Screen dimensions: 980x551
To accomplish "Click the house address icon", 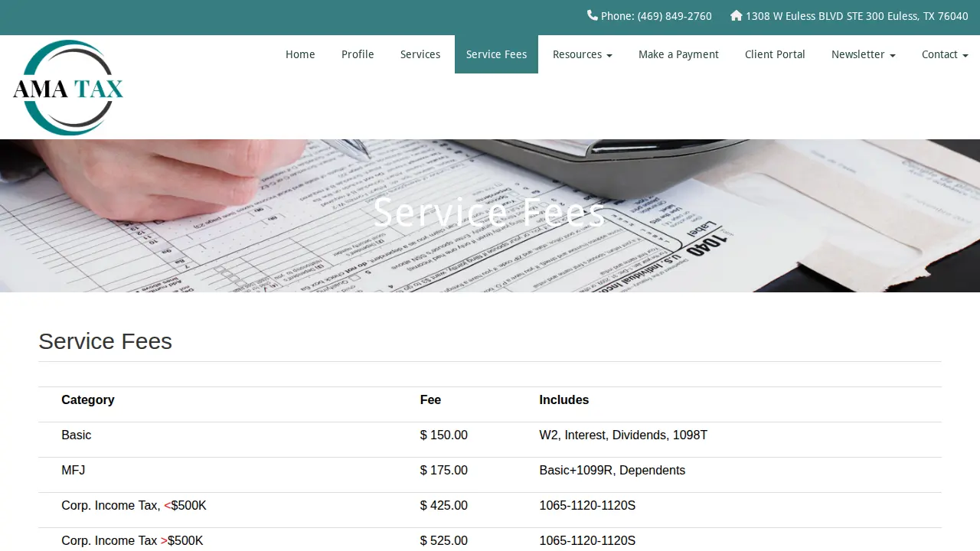I will (x=737, y=15).
